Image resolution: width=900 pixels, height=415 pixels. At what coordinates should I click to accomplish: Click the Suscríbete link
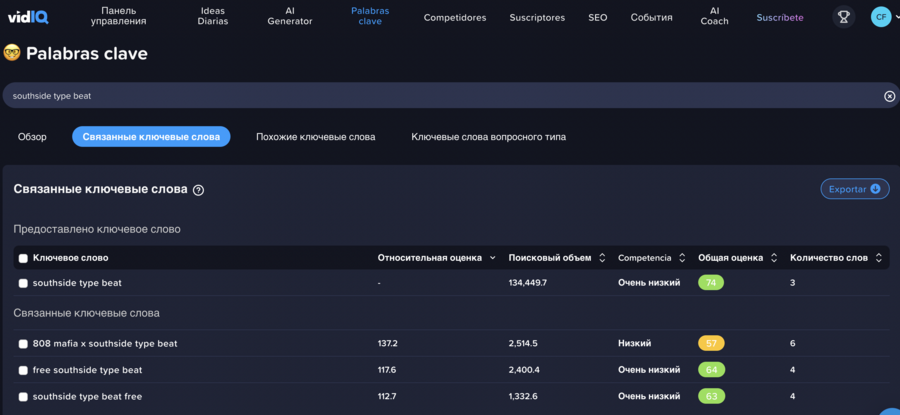[x=780, y=17]
